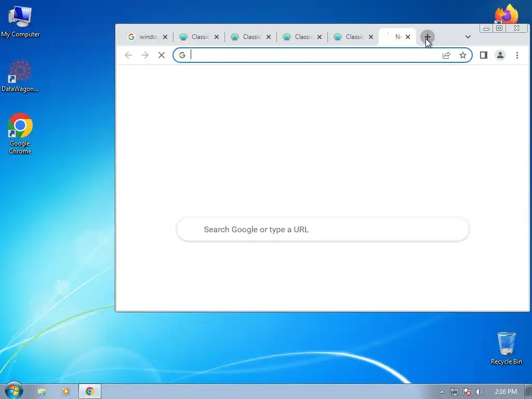The width and height of the screenshot is (532, 399).
Task: Show the Chrome side panel
Action: [484, 55]
